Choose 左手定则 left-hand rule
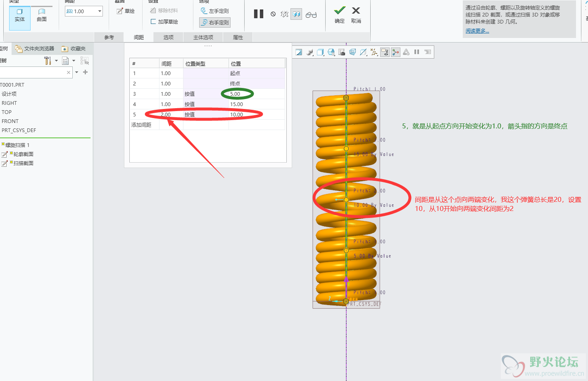This screenshot has height=381, width=588. [214, 11]
